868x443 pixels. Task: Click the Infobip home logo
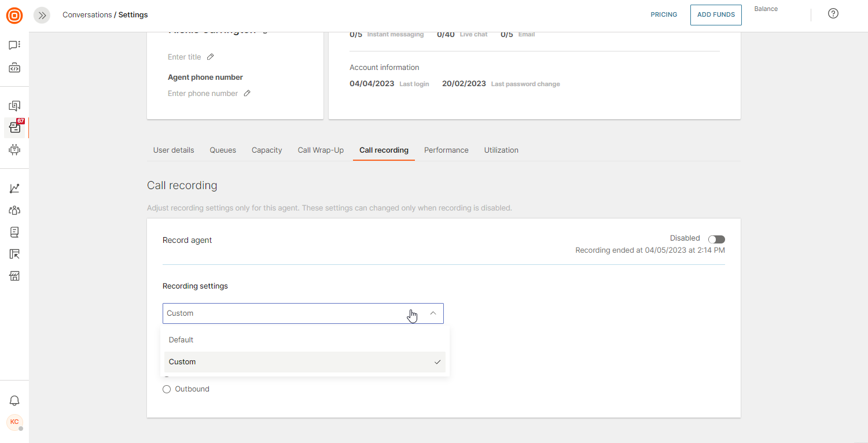(x=14, y=16)
